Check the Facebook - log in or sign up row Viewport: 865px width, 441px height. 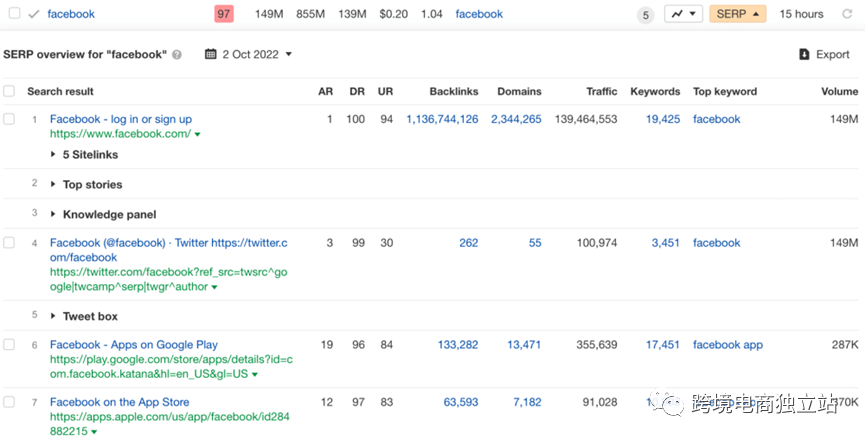(x=9, y=119)
